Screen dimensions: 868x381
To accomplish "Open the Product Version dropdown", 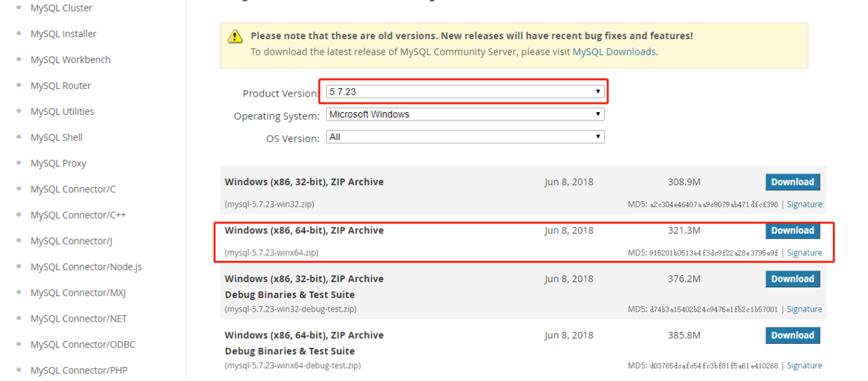I will [x=464, y=92].
